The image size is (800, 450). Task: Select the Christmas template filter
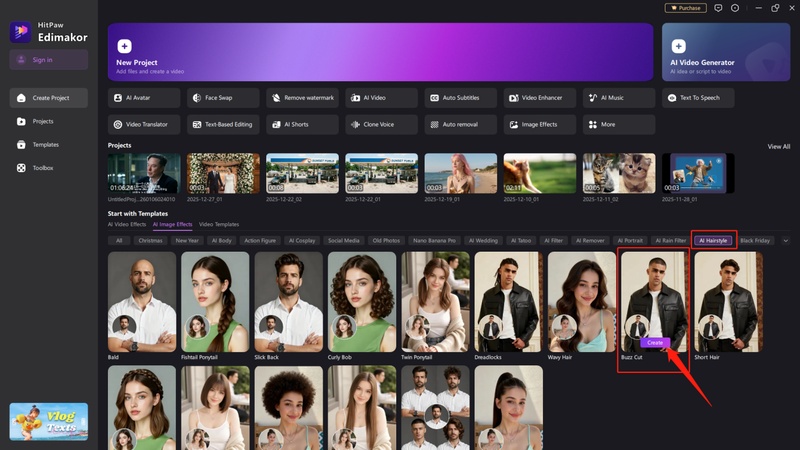(151, 241)
